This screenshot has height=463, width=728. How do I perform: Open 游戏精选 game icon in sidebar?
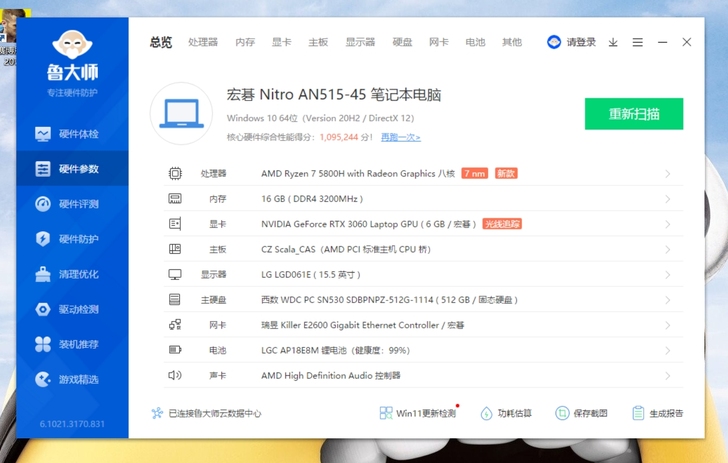pos(43,379)
